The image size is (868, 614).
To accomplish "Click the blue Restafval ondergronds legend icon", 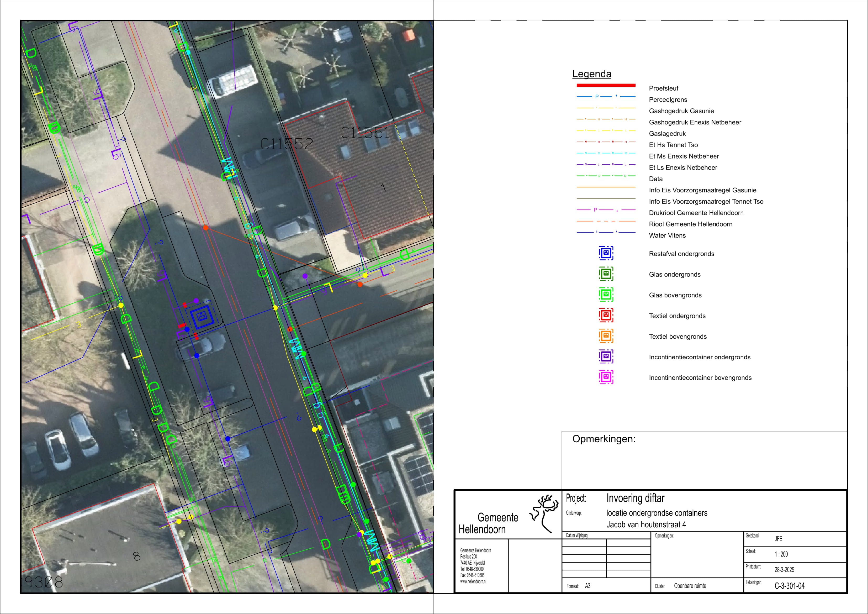I will 606,253.
